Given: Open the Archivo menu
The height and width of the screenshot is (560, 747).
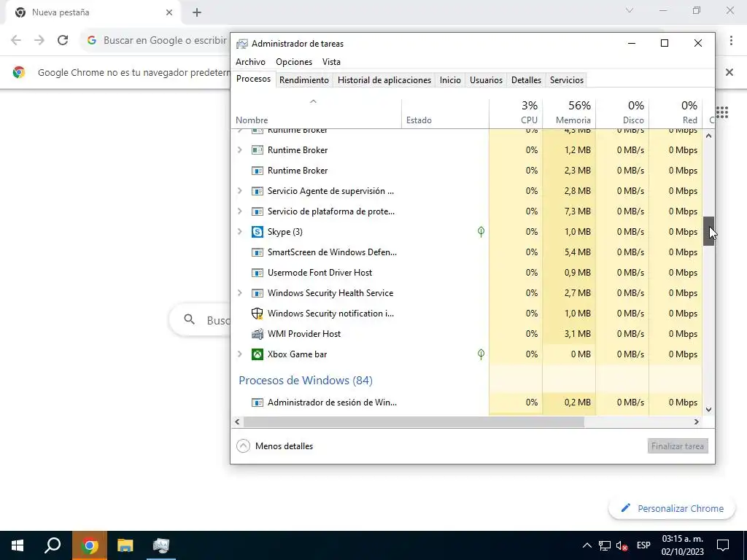Looking at the screenshot, I should [x=250, y=62].
